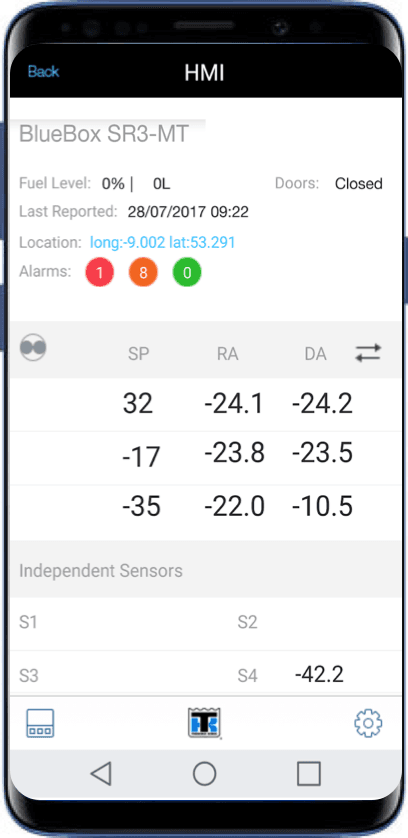
Task: Tap the Android back triangle button
Action: point(101,773)
